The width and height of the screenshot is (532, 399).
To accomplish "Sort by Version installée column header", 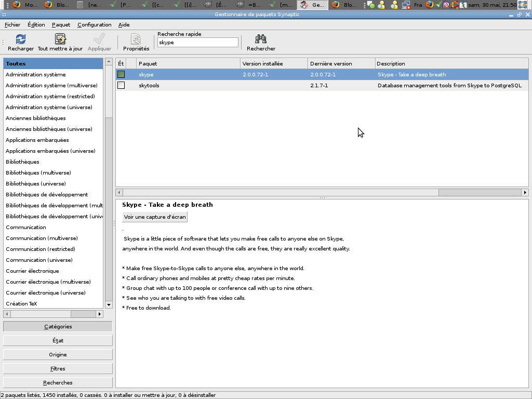I will [x=274, y=63].
